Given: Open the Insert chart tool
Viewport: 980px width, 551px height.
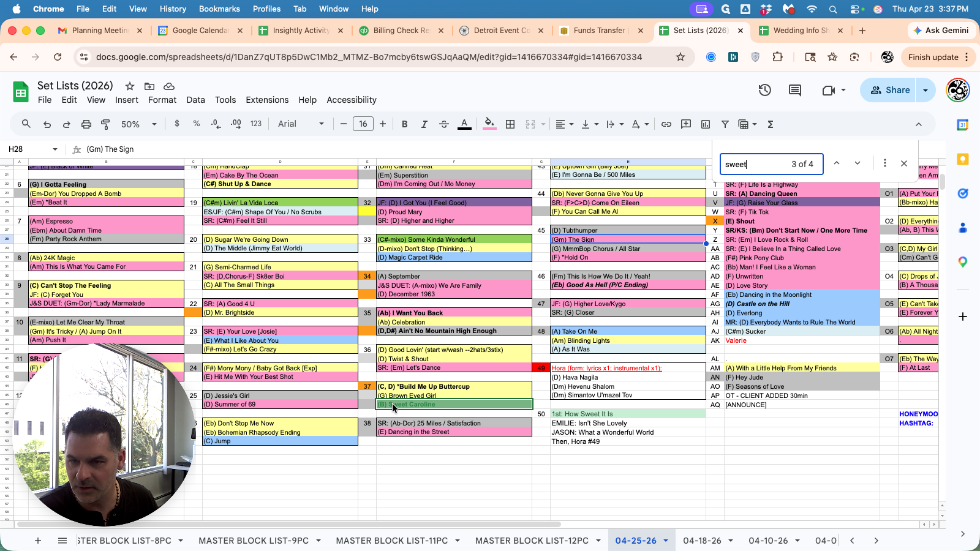Looking at the screenshot, I should tap(706, 124).
